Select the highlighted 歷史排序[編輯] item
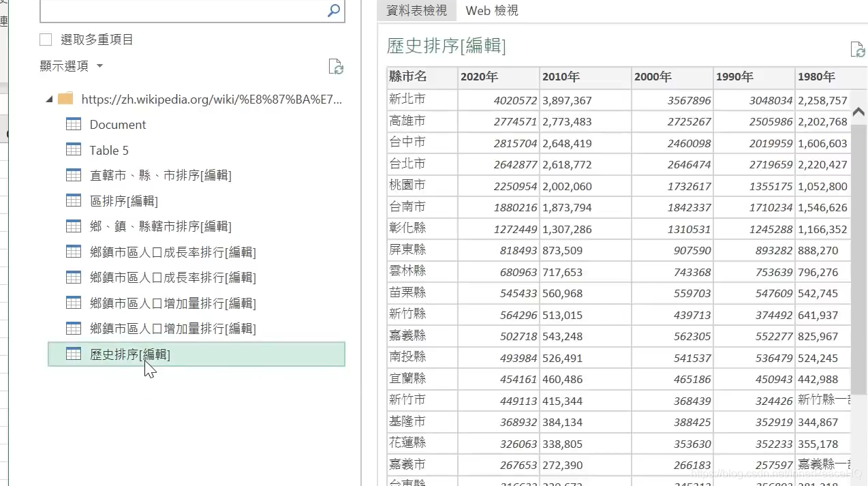 click(x=196, y=354)
